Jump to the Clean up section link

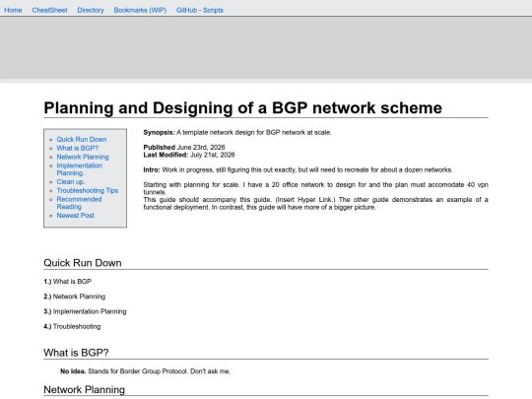(71, 182)
